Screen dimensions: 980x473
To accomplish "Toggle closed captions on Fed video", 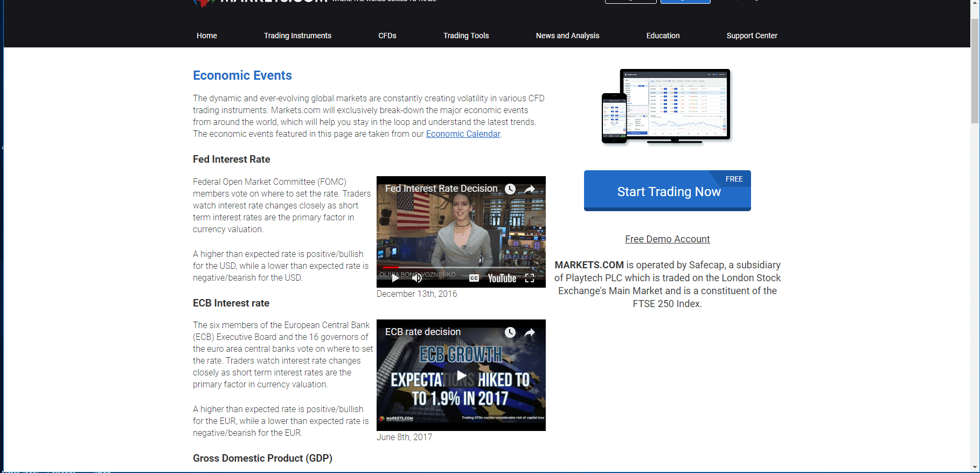I will tap(474, 278).
